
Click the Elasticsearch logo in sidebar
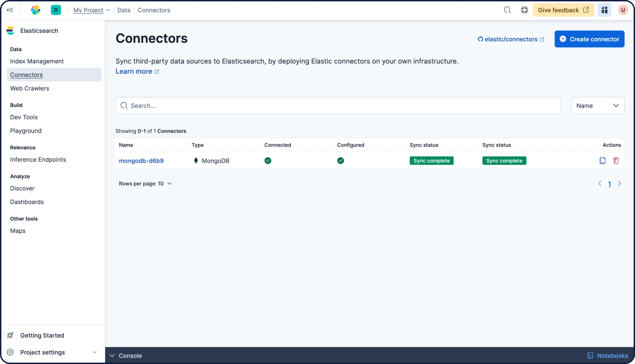tap(10, 31)
